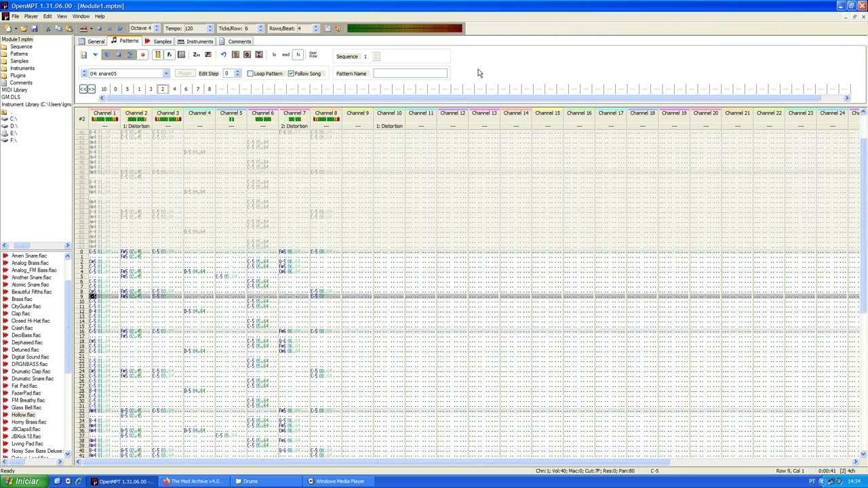Adjust the Ticks/Row spinner arrows
The height and width of the screenshot is (488, 868).
pos(260,28)
